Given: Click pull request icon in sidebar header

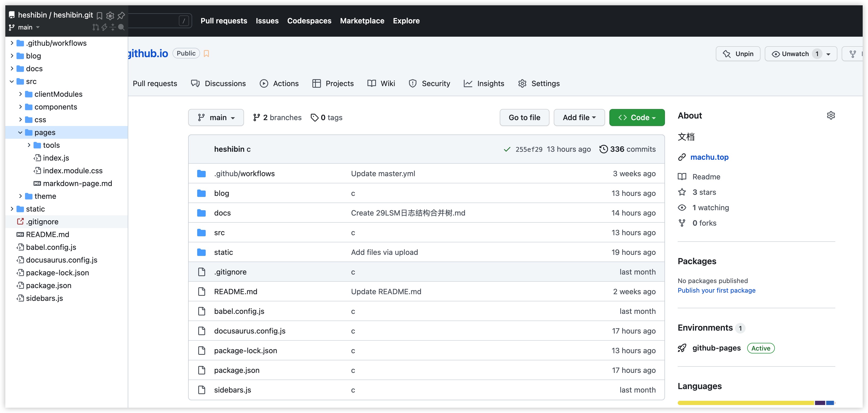Looking at the screenshot, I should pyautogui.click(x=96, y=27).
